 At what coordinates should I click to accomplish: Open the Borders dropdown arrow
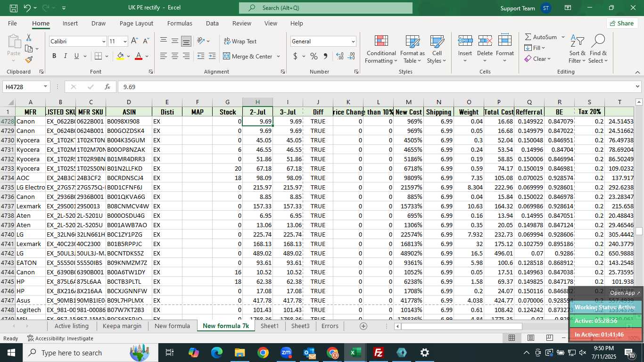(106, 56)
